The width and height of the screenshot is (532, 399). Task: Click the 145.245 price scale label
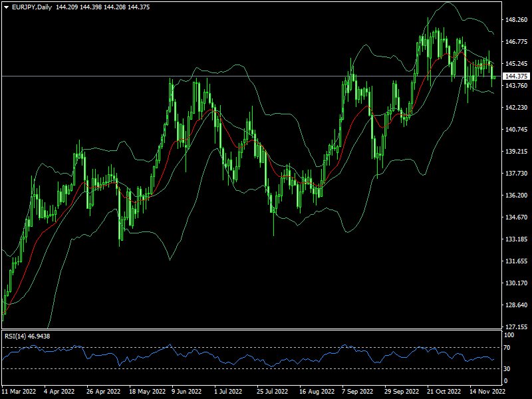[517, 64]
